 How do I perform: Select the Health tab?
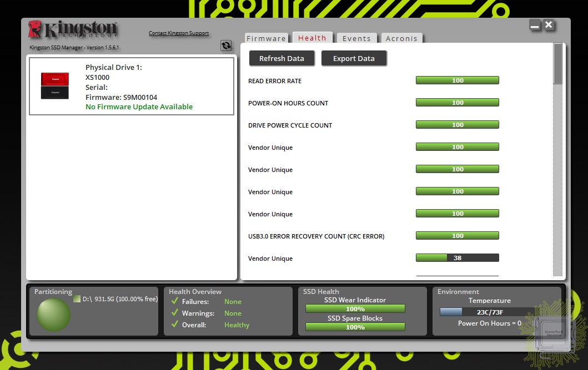pos(312,38)
